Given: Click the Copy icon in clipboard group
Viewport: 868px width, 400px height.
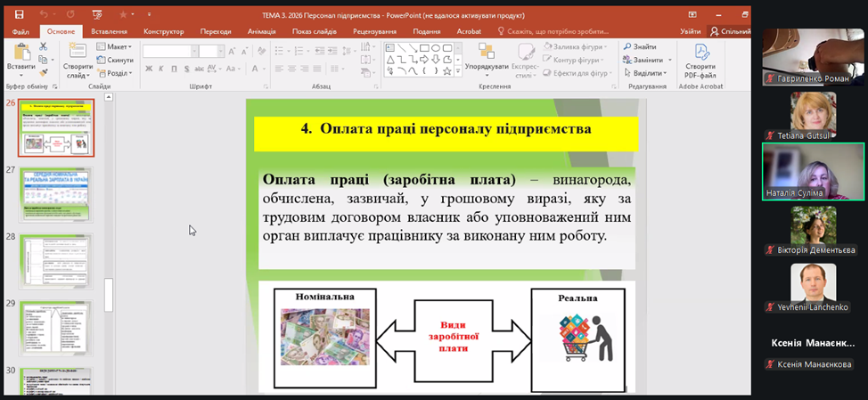Looking at the screenshot, I should point(43,59).
